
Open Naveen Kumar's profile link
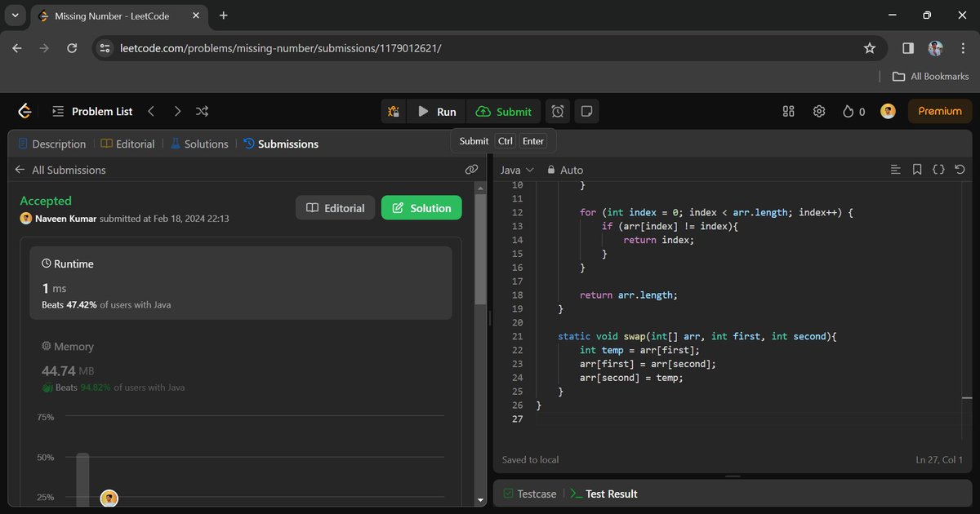65,219
